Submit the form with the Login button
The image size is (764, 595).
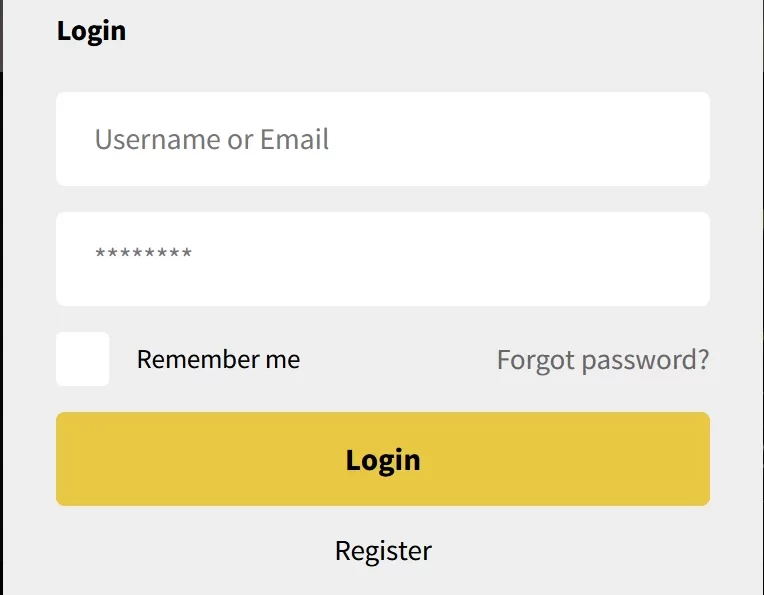pyautogui.click(x=382, y=459)
